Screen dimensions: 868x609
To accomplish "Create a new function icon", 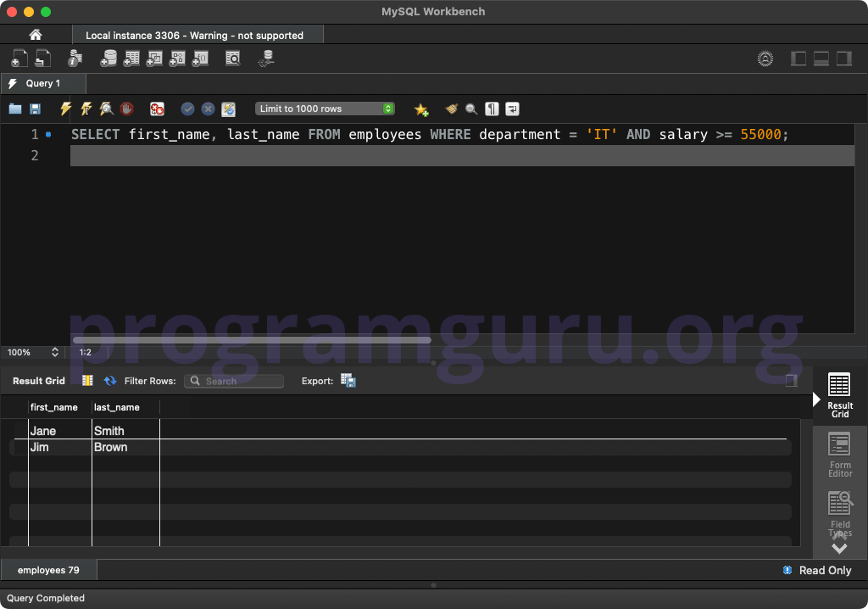I will coord(200,59).
